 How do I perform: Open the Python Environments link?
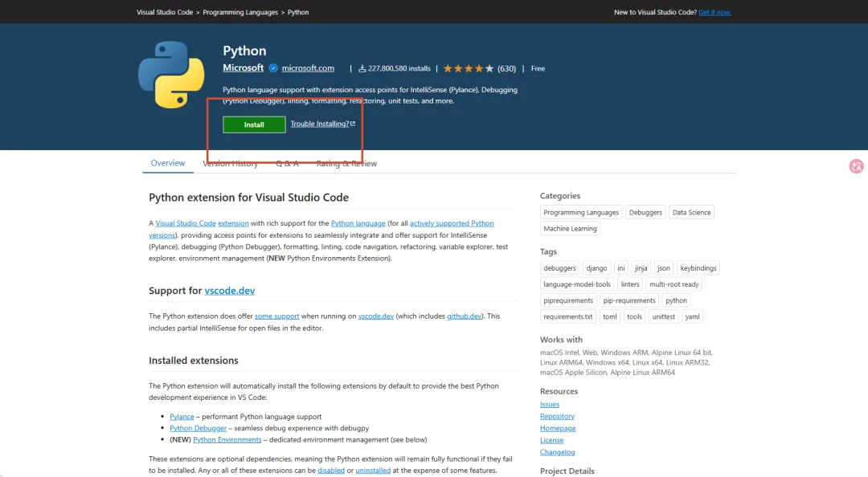point(227,440)
